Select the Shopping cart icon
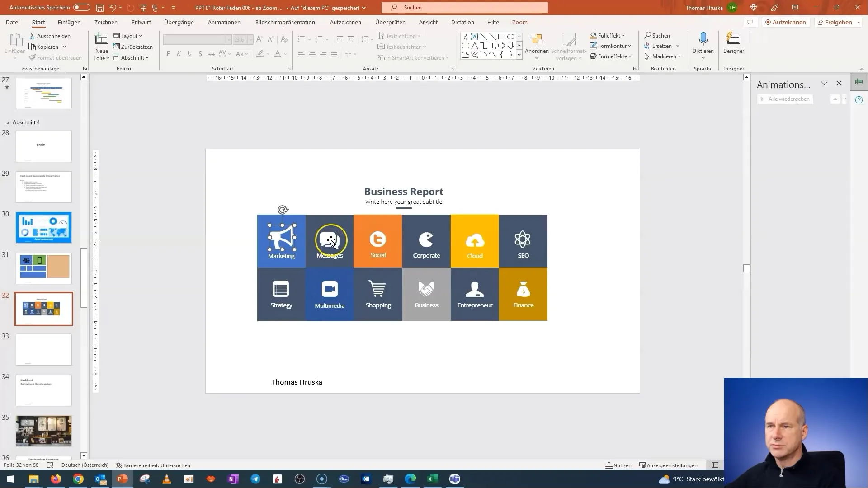Image resolution: width=868 pixels, height=488 pixels. pyautogui.click(x=378, y=289)
